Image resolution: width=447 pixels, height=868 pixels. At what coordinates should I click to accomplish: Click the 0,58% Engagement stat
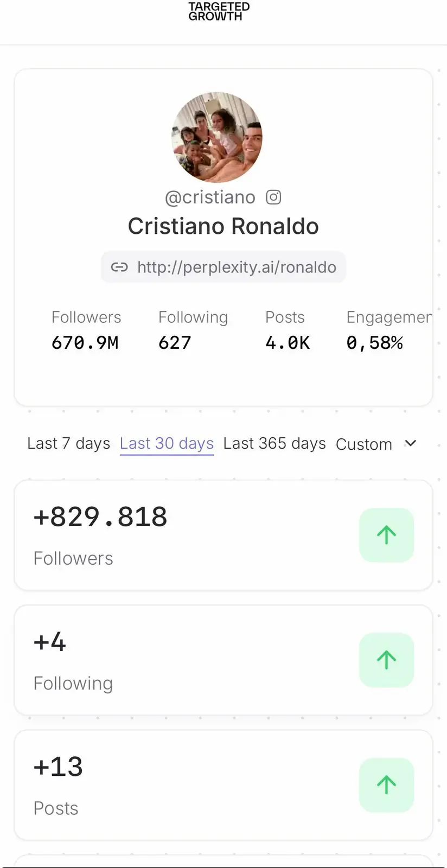coord(375,342)
